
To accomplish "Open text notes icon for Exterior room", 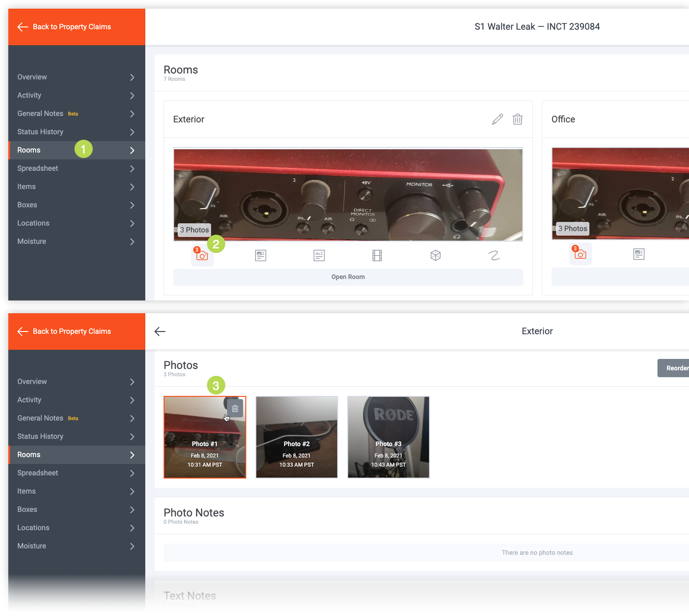I will pos(319,255).
